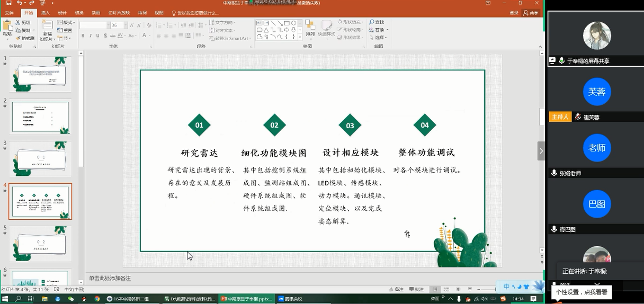Open the Slide Show (幻灯片放映) tab

(x=119, y=13)
